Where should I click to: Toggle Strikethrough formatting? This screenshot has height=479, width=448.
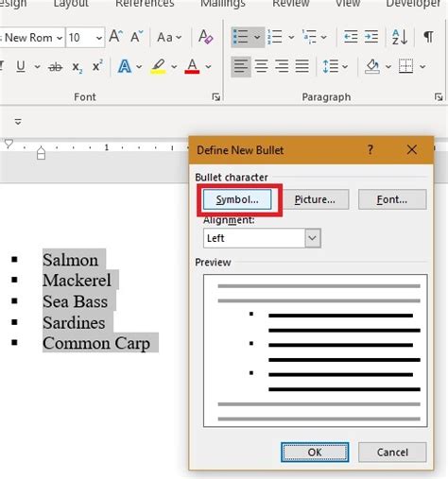56,67
